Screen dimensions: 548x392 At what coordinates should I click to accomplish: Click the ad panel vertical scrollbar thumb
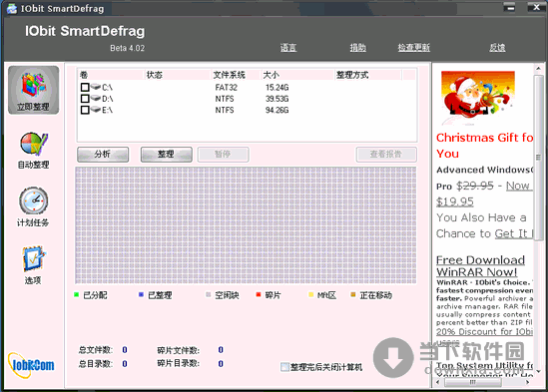click(538, 158)
